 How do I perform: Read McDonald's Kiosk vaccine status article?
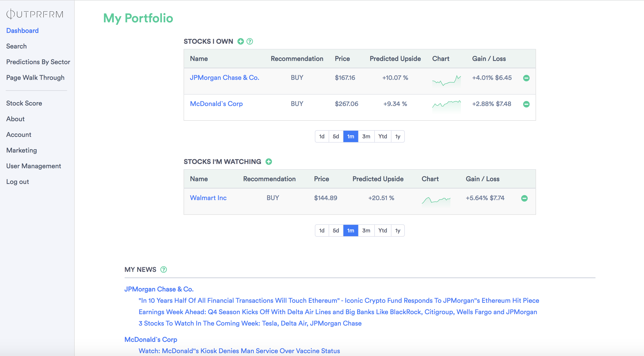pos(239,351)
